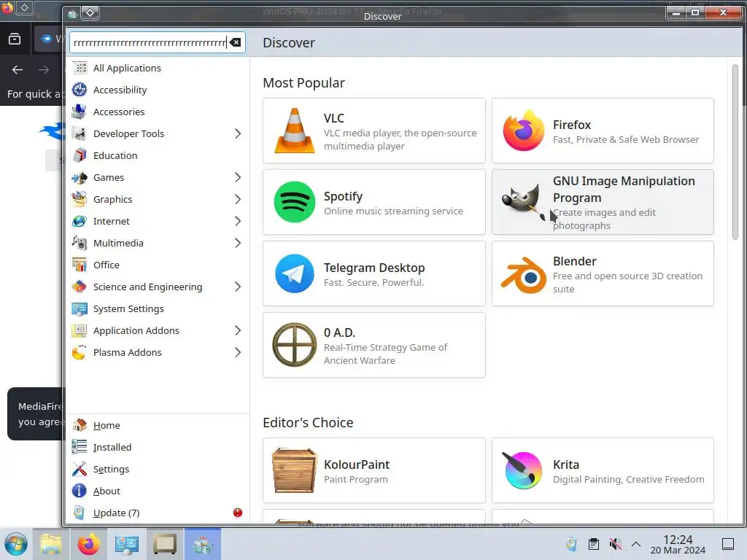The height and width of the screenshot is (560, 747).
Task: Click the KolourPaint crate icon
Action: point(295,470)
